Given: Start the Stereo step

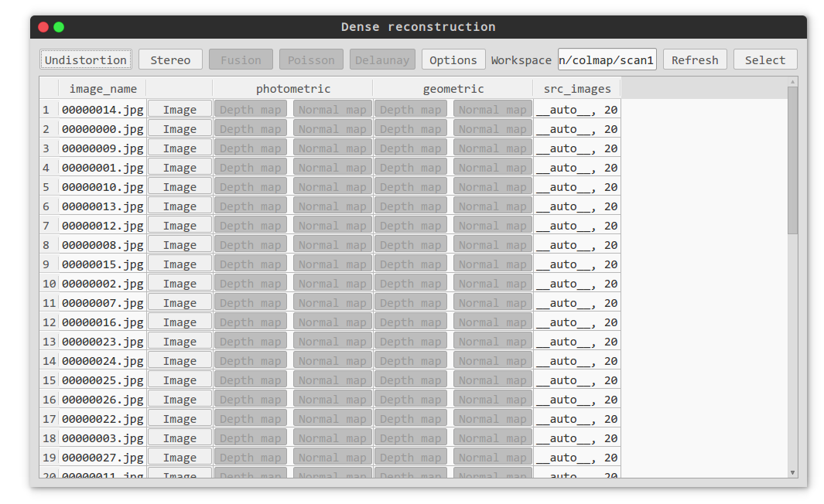Looking at the screenshot, I should point(170,60).
